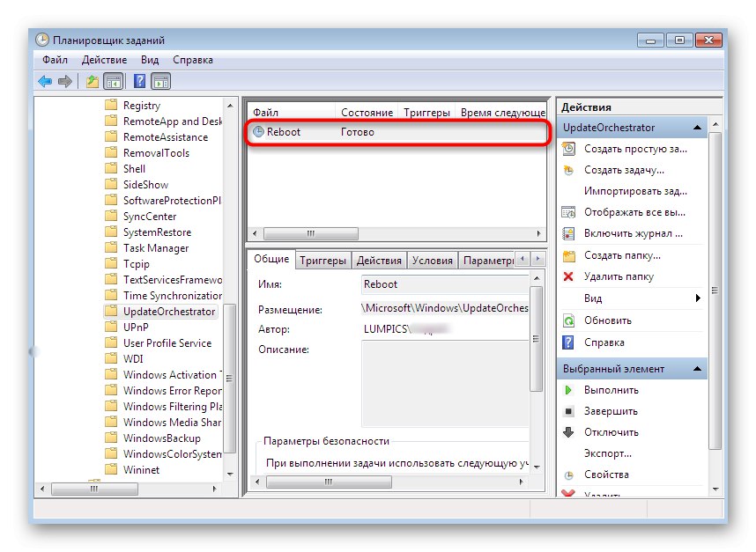This screenshot has width=756, height=552.
Task: Select the Общие tab
Action: pyautogui.click(x=271, y=259)
